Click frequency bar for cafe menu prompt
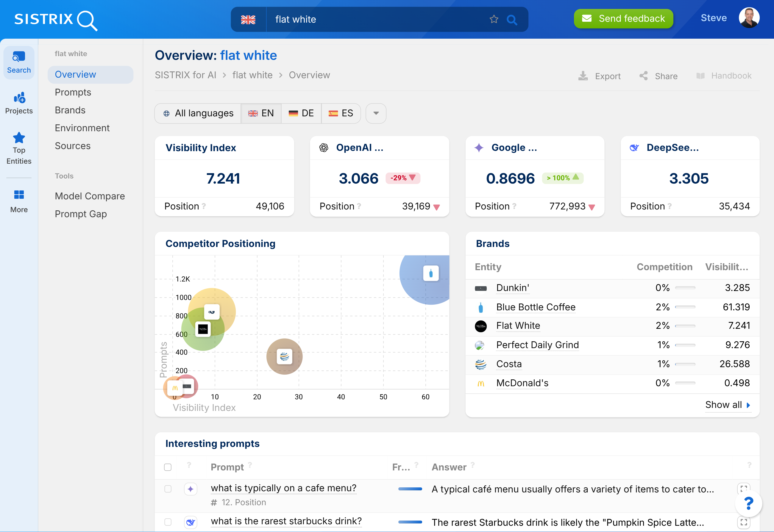Screen dimensions: 774x532 click(x=410, y=489)
